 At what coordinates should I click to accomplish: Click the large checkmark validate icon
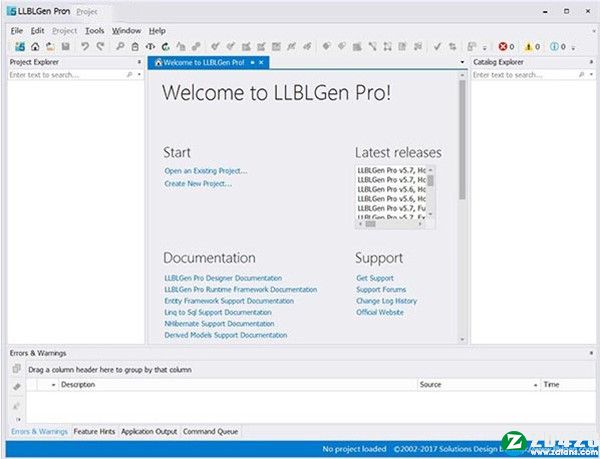437,47
